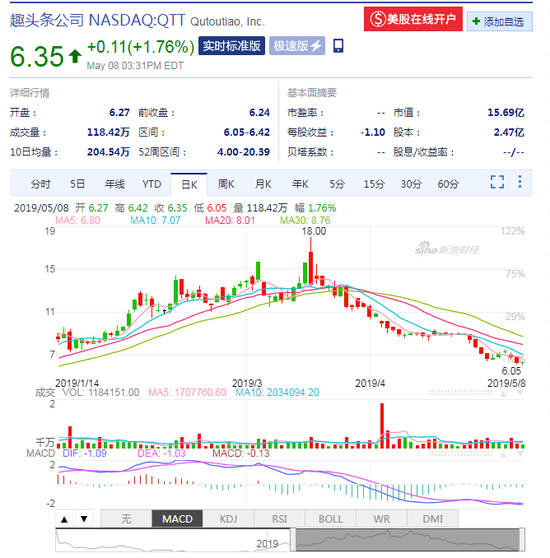Image resolution: width=550 pixels, height=558 pixels.
Task: Select the 周K weekly tab
Action: 226,184
